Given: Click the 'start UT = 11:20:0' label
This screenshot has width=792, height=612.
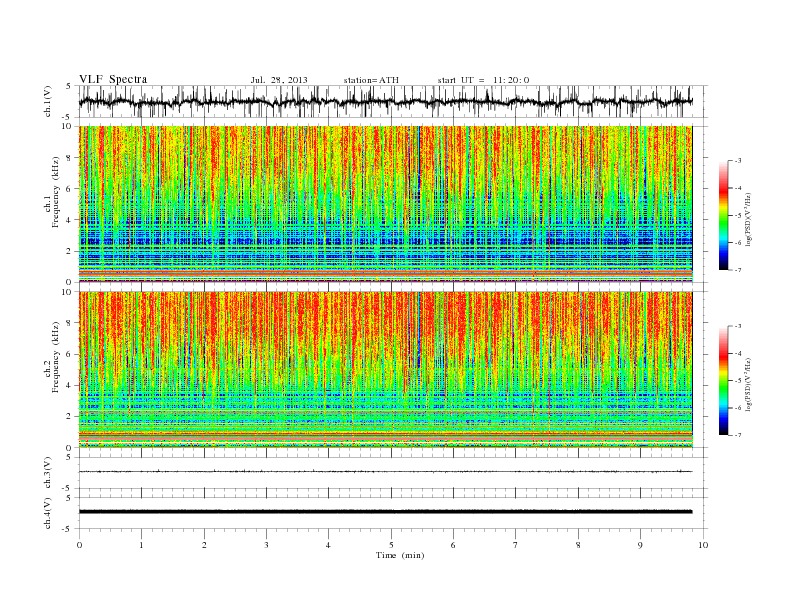Looking at the screenshot, I should click(x=483, y=80).
